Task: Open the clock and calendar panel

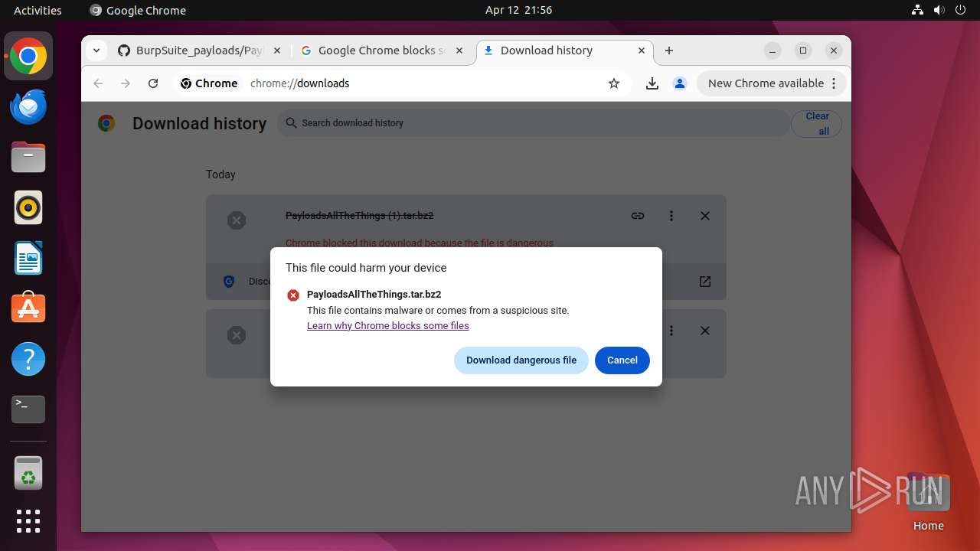Action: (x=518, y=10)
